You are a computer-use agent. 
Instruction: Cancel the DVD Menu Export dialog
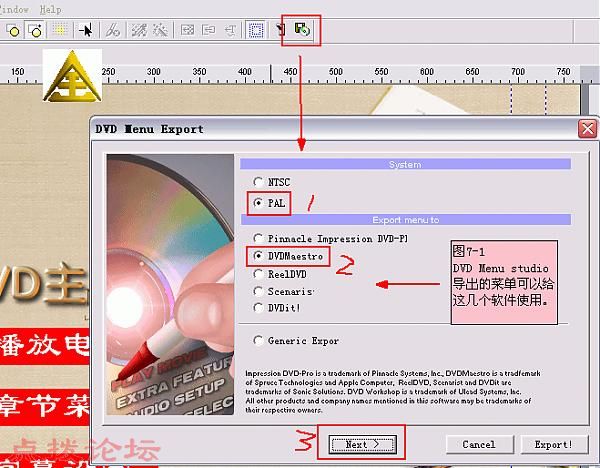479,444
